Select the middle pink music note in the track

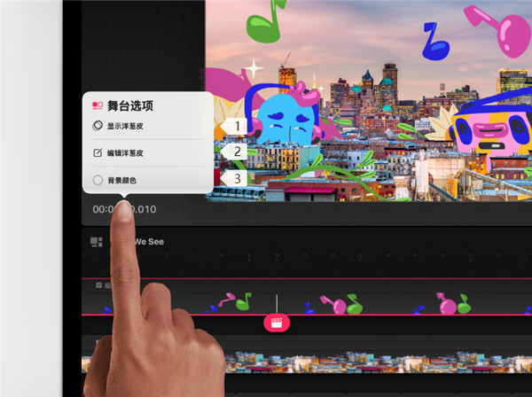pyautogui.click(x=337, y=304)
